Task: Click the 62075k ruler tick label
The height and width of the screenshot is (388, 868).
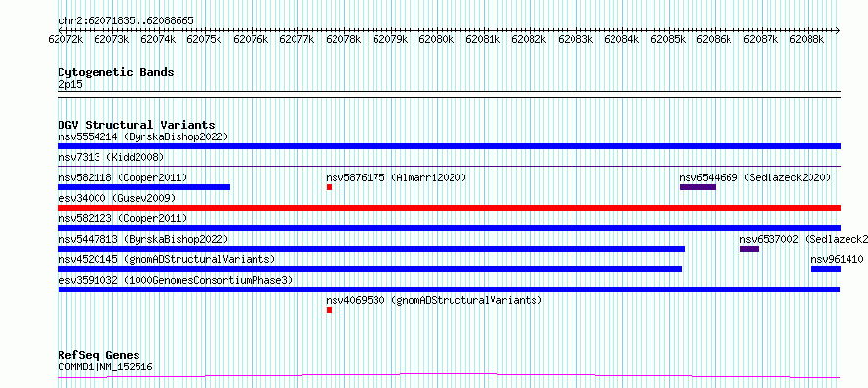Action: click(x=204, y=39)
